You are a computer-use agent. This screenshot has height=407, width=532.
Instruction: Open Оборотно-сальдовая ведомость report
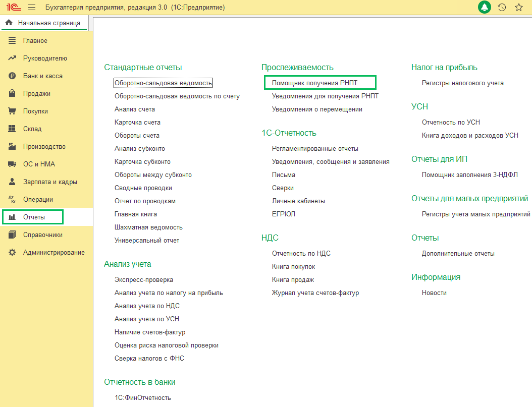point(163,83)
